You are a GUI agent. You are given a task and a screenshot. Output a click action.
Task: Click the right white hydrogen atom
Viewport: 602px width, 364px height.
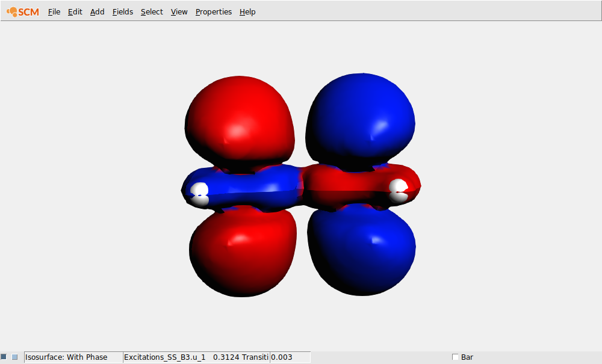399,185
